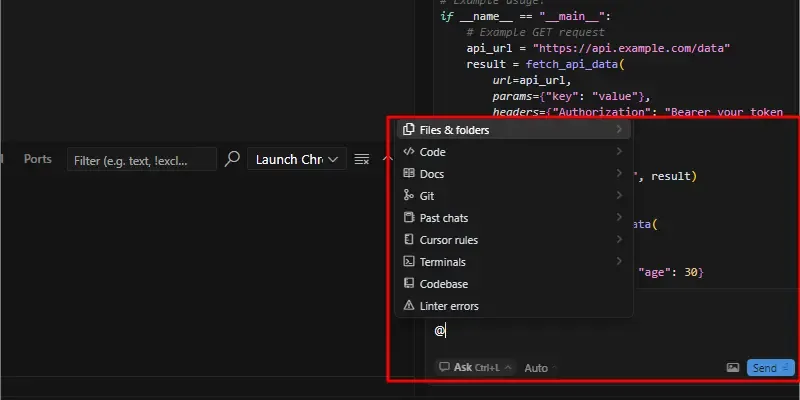The height and width of the screenshot is (400, 800).
Task: Click the params line in the code
Action: click(x=572, y=96)
